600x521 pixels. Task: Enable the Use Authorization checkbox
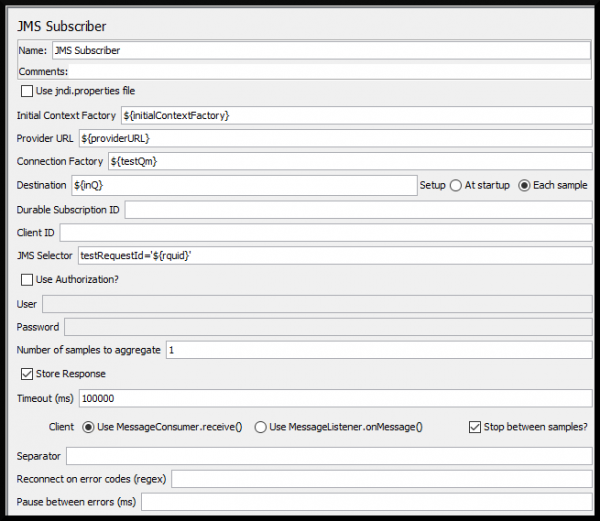(27, 279)
